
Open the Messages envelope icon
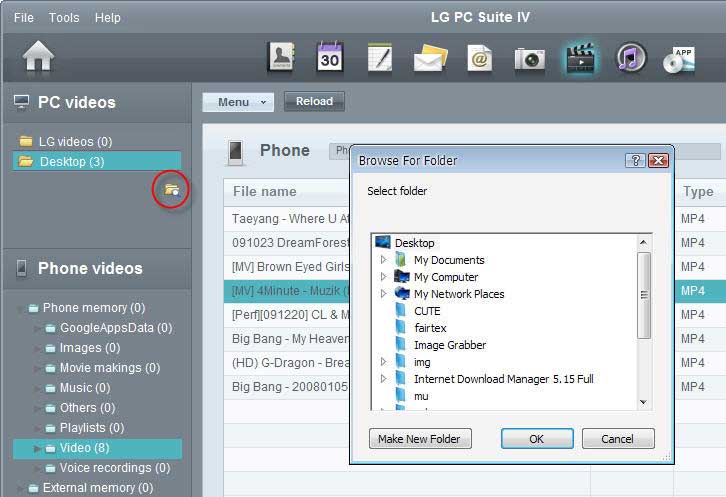[x=430, y=58]
